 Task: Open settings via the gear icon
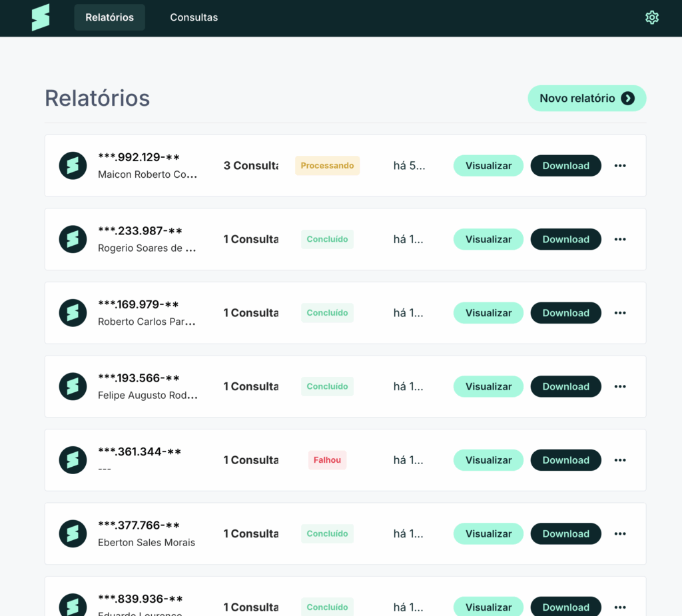pos(652,17)
